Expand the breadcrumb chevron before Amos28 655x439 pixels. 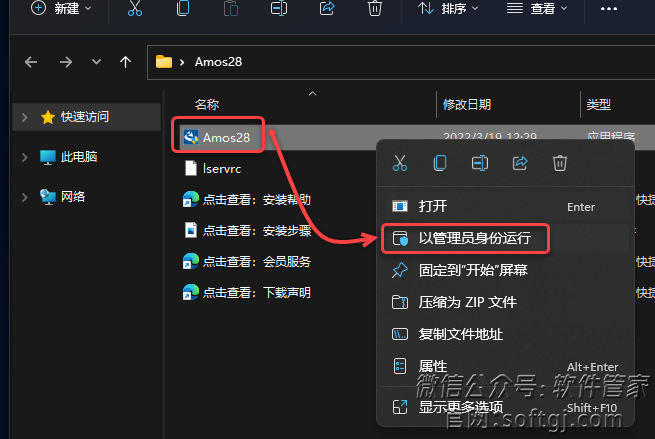tap(182, 62)
